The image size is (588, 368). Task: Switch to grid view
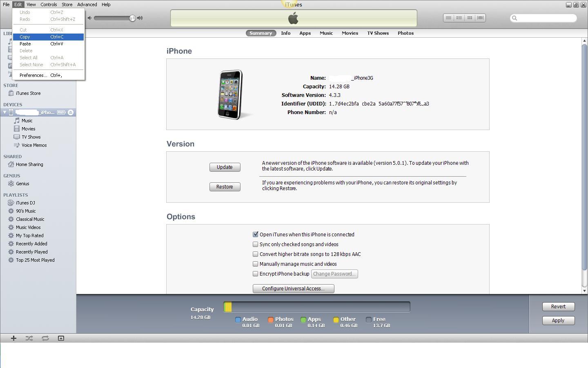click(x=470, y=18)
